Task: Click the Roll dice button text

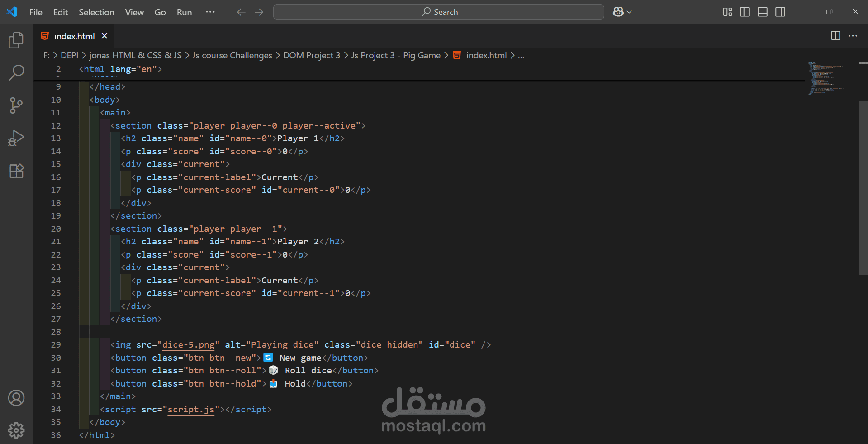Action: coord(308,370)
